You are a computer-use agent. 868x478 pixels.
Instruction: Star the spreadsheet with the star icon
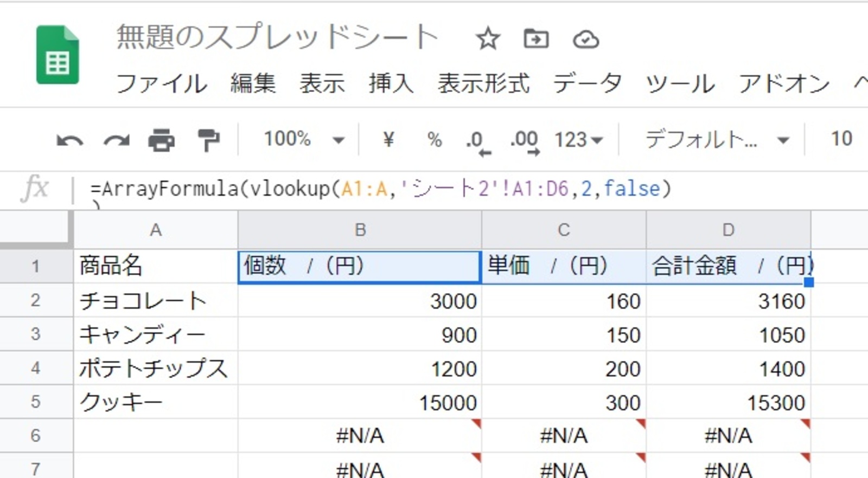pyautogui.click(x=488, y=39)
